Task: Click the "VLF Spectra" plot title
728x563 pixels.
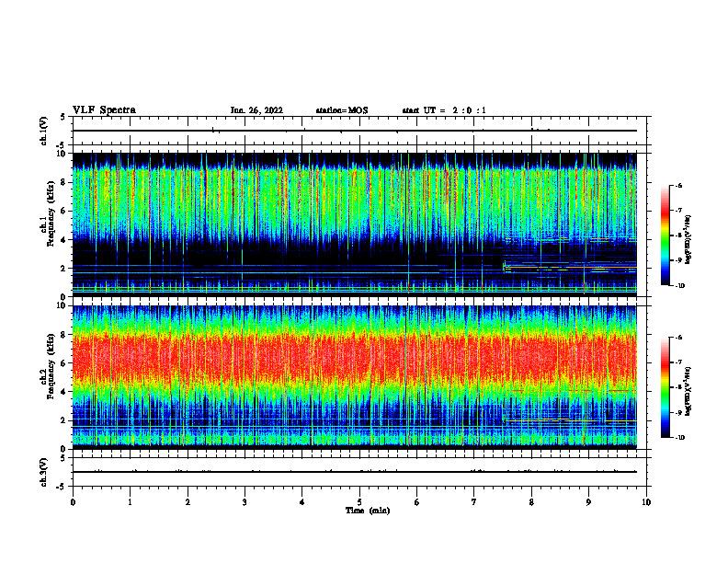Action: [104, 110]
